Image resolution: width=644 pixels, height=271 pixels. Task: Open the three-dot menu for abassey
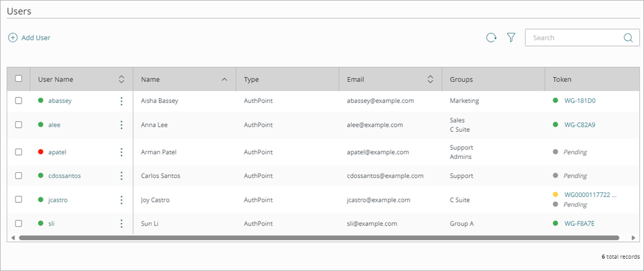tap(121, 101)
